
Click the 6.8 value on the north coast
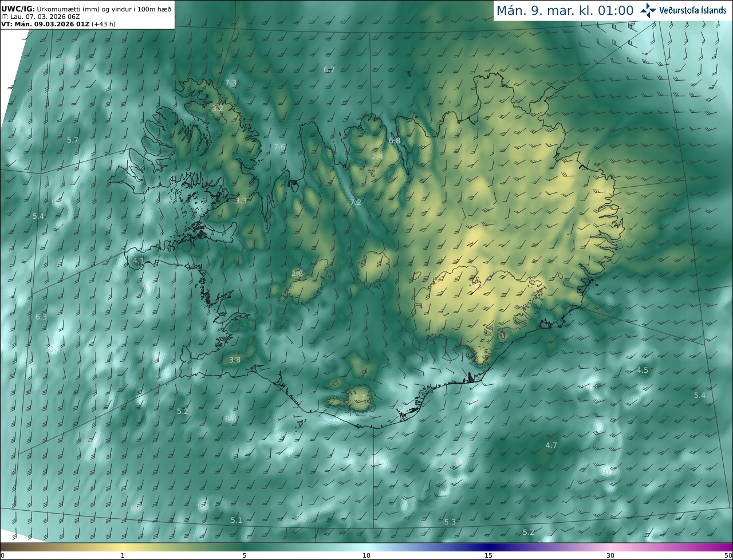click(395, 141)
